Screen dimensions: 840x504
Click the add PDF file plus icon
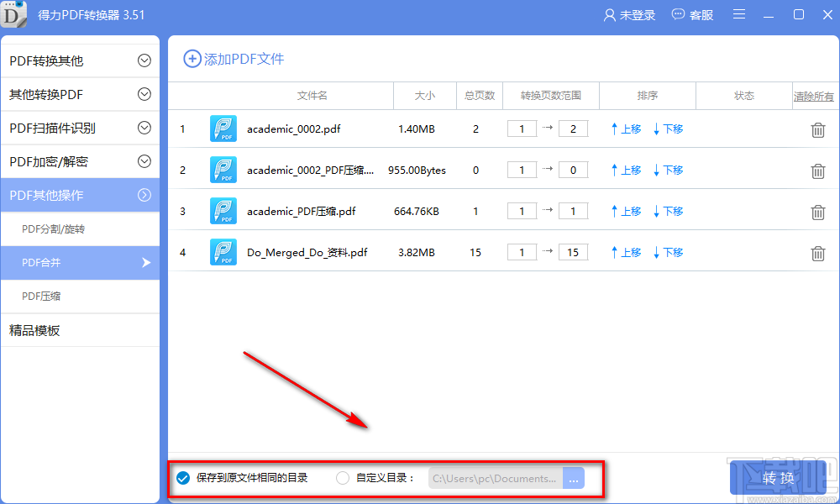point(192,59)
